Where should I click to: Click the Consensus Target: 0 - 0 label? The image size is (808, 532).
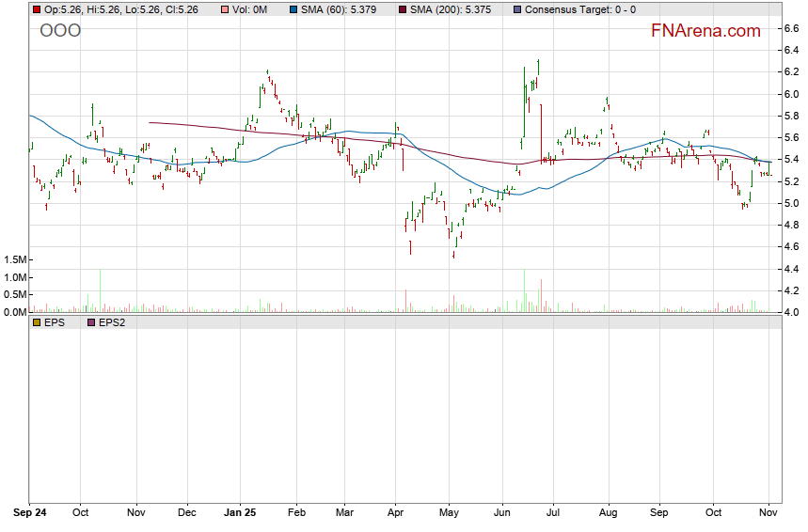pos(579,9)
